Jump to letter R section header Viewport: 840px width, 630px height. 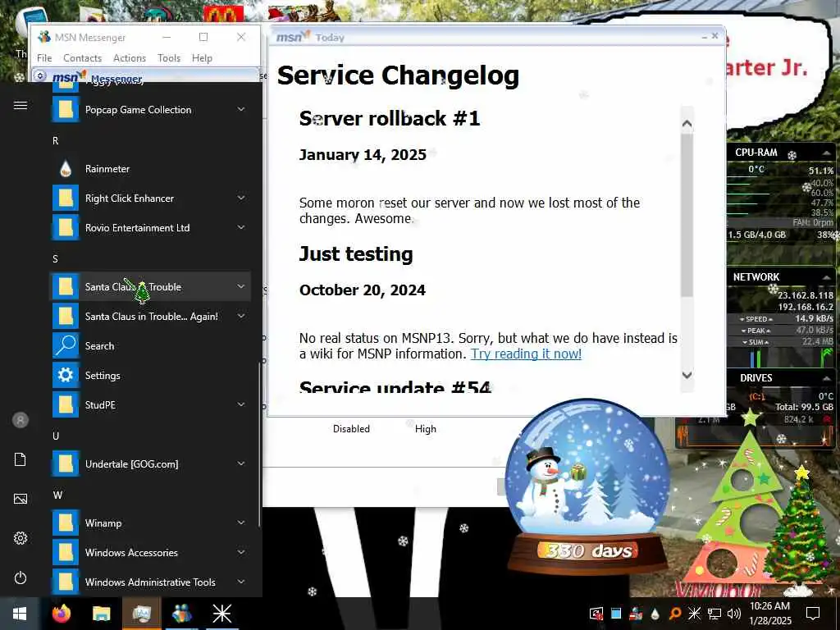[55, 140]
